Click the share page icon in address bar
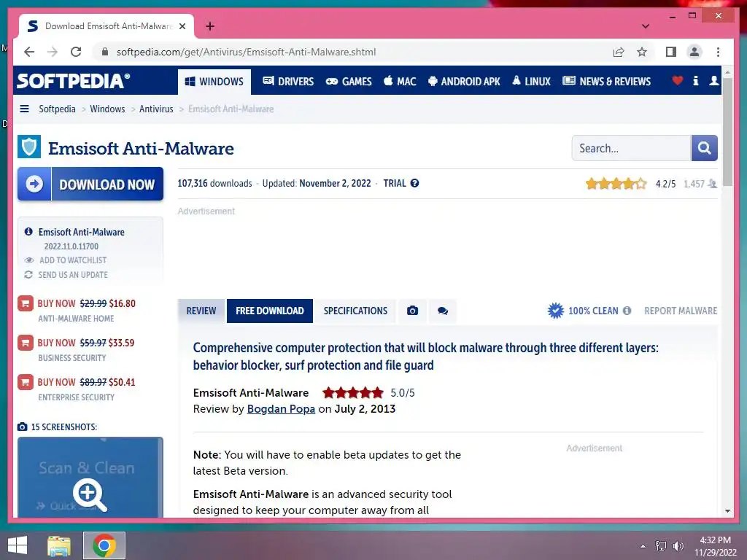The height and width of the screenshot is (560, 747). (x=619, y=52)
